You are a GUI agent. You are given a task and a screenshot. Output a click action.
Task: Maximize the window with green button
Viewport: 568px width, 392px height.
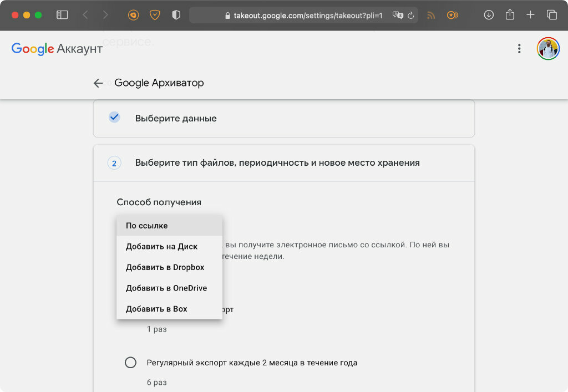[x=38, y=15]
